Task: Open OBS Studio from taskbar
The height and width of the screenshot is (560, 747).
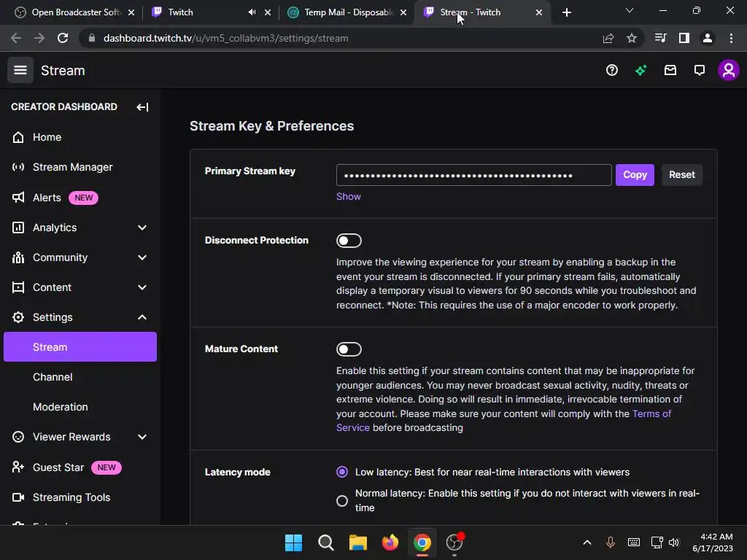Action: [454, 542]
